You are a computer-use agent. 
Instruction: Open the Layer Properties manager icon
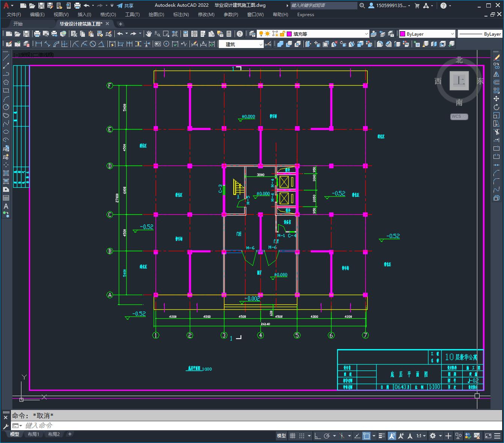[252, 34]
